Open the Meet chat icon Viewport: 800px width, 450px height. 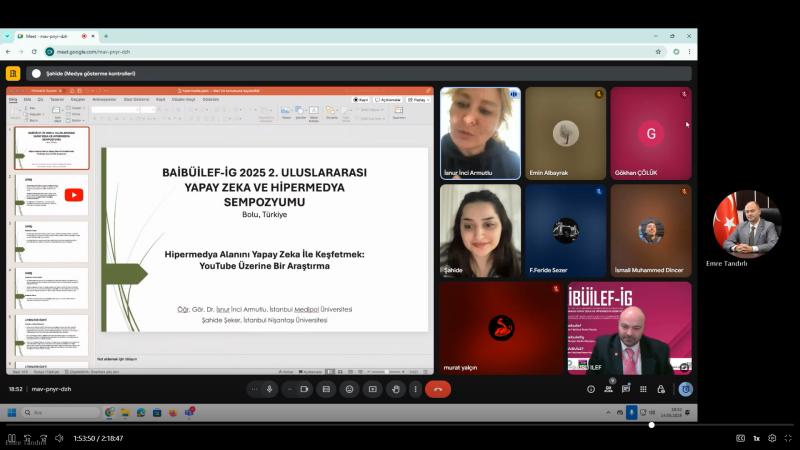[x=626, y=389]
